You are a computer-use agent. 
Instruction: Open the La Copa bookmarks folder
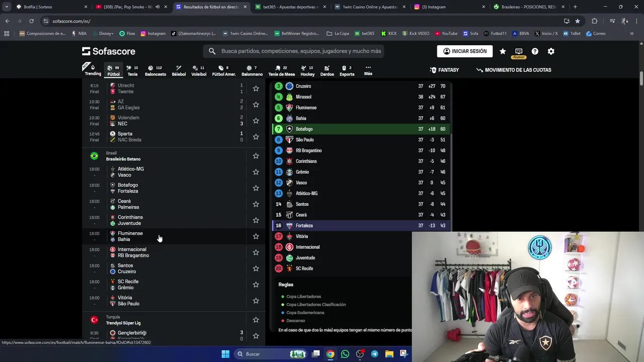[x=338, y=34]
